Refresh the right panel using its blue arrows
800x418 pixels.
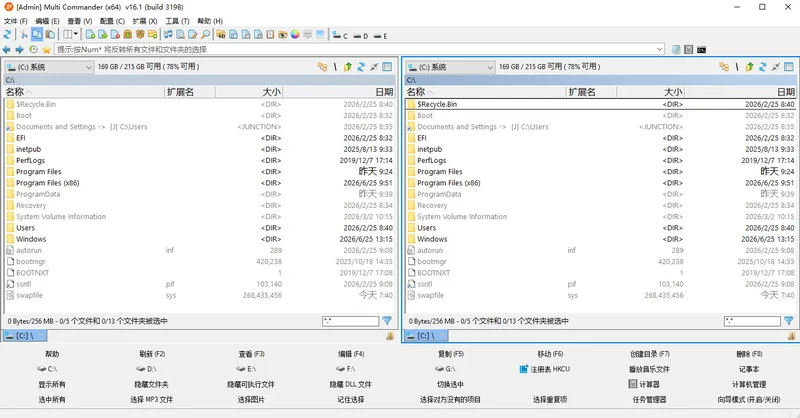pos(762,66)
